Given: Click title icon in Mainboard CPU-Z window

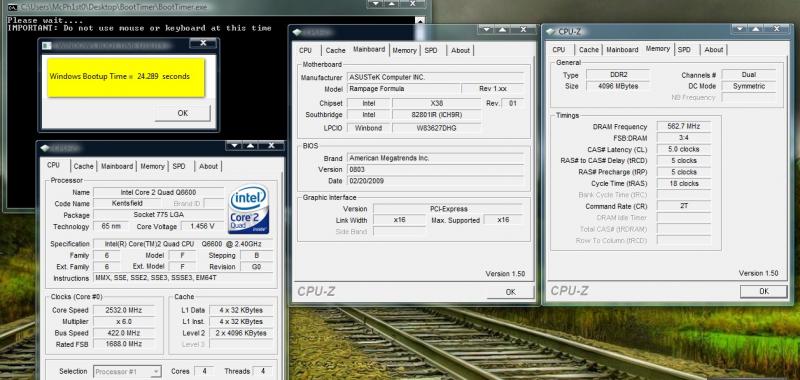Looking at the screenshot, I should [x=297, y=33].
